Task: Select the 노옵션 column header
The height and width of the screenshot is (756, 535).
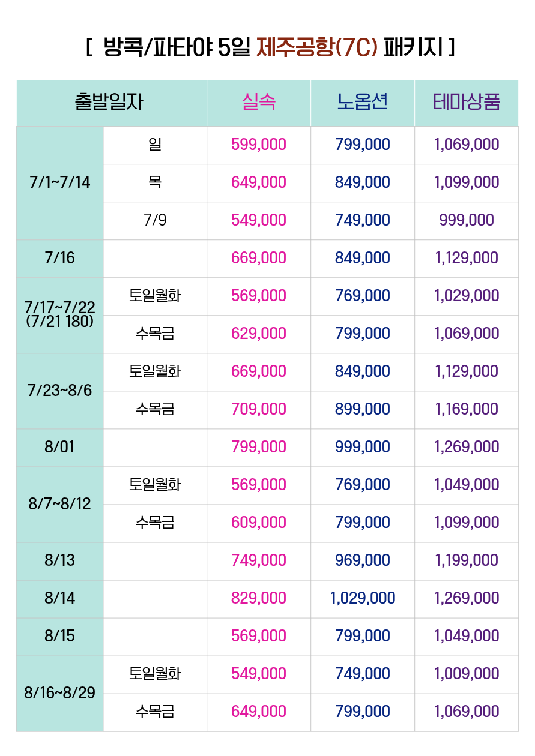Action: click(363, 103)
